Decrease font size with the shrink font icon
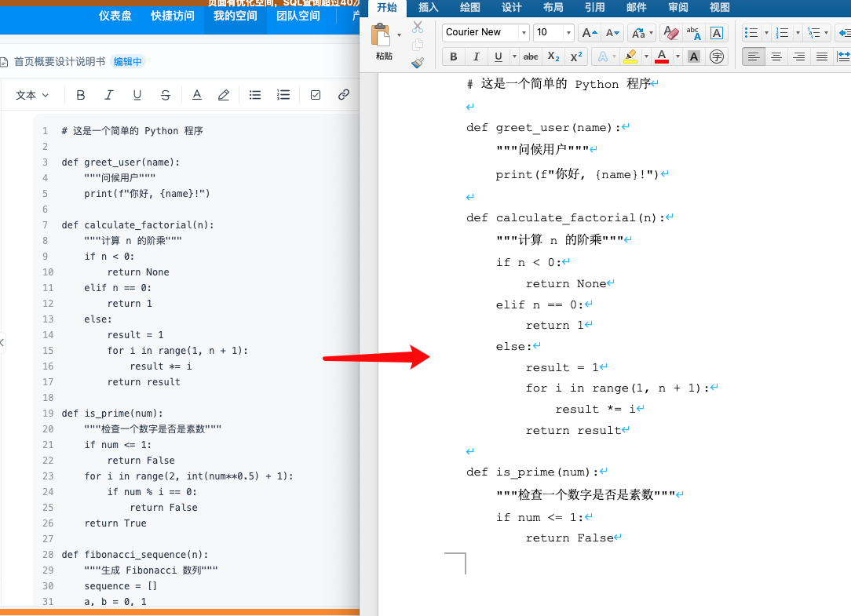This screenshot has height=616, width=851. [x=613, y=33]
